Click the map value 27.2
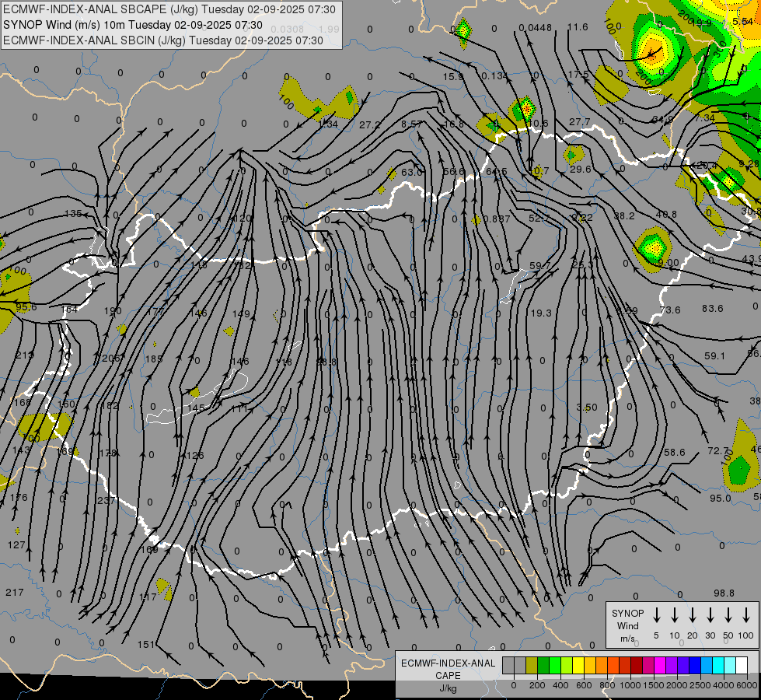The image size is (761, 700). point(370,125)
